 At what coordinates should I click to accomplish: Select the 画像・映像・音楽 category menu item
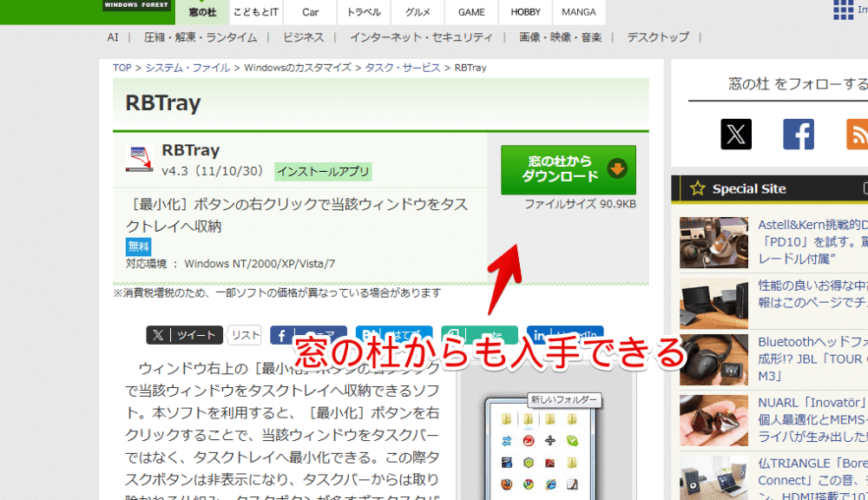tap(561, 37)
